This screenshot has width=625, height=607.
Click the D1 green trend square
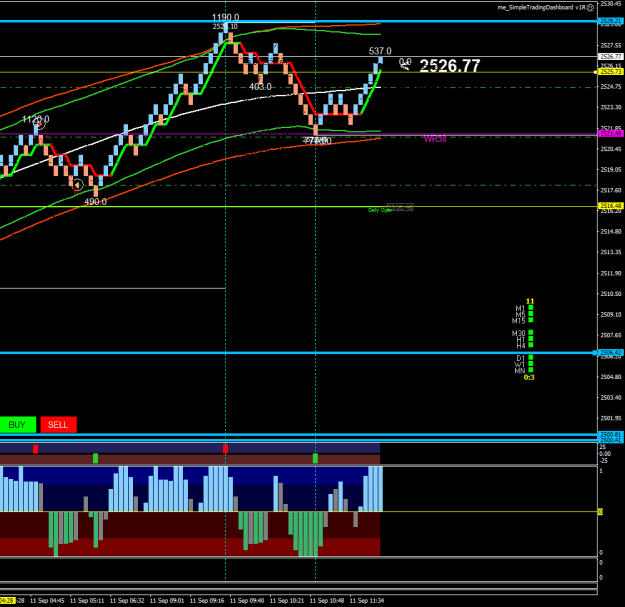(531, 358)
